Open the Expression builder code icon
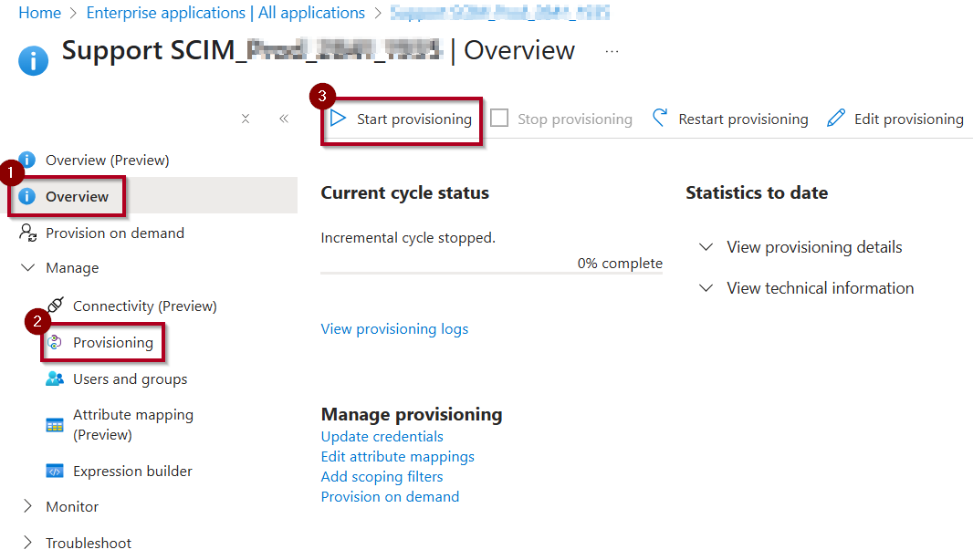This screenshot has height=560, width=973. coord(55,471)
